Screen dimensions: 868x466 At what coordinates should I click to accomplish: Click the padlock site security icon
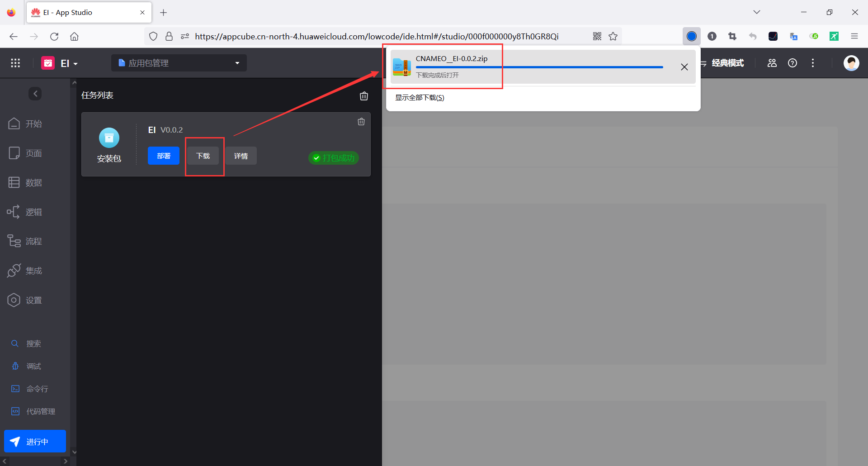pos(169,36)
